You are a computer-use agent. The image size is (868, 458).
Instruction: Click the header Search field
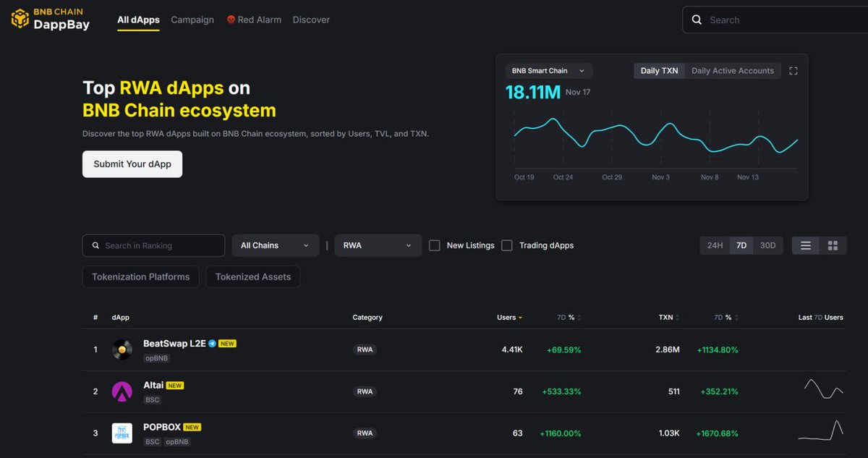pyautogui.click(x=775, y=20)
